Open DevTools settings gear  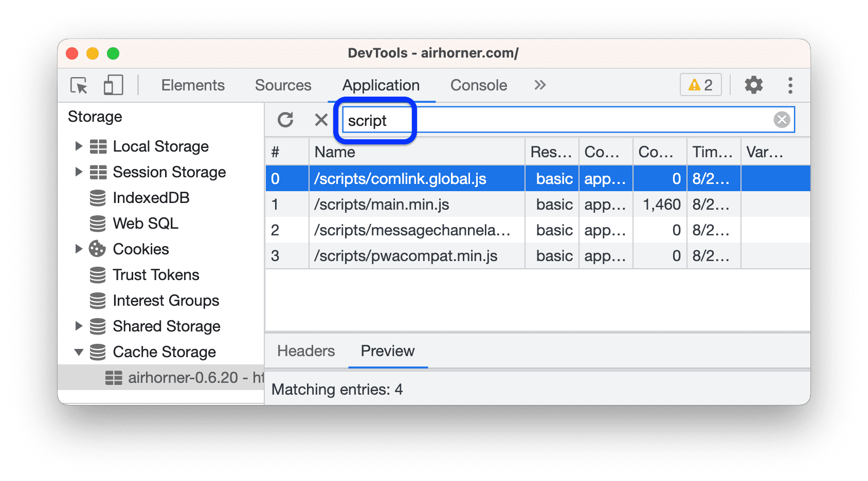[753, 85]
